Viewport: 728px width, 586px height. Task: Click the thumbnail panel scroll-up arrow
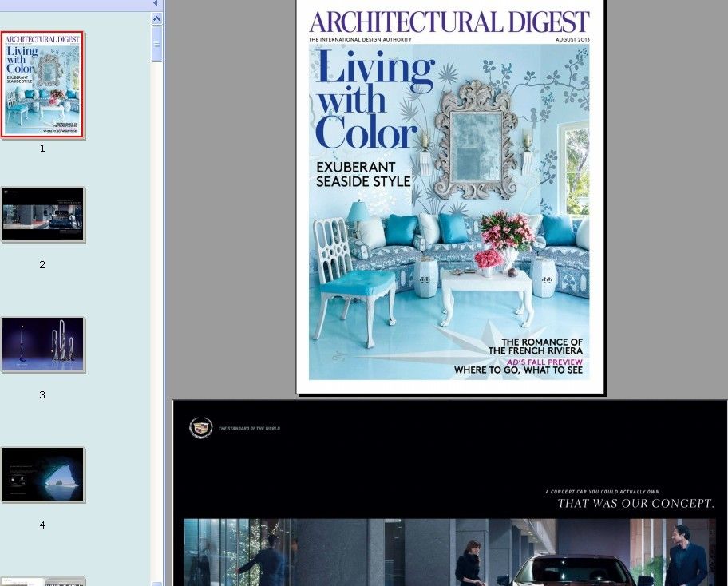156,18
